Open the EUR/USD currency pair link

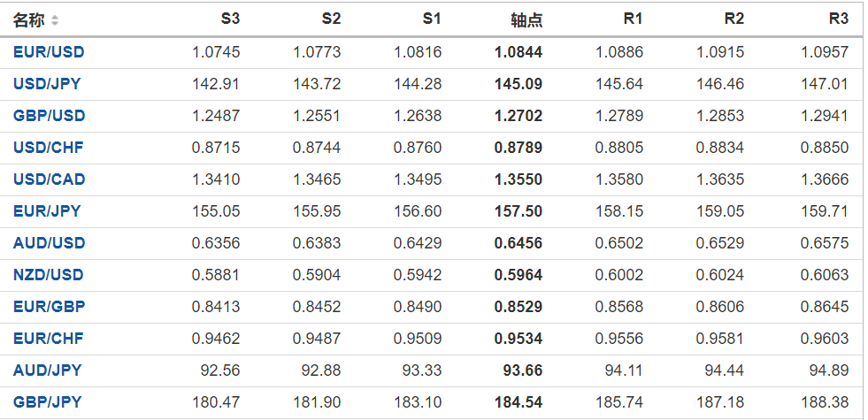point(49,52)
